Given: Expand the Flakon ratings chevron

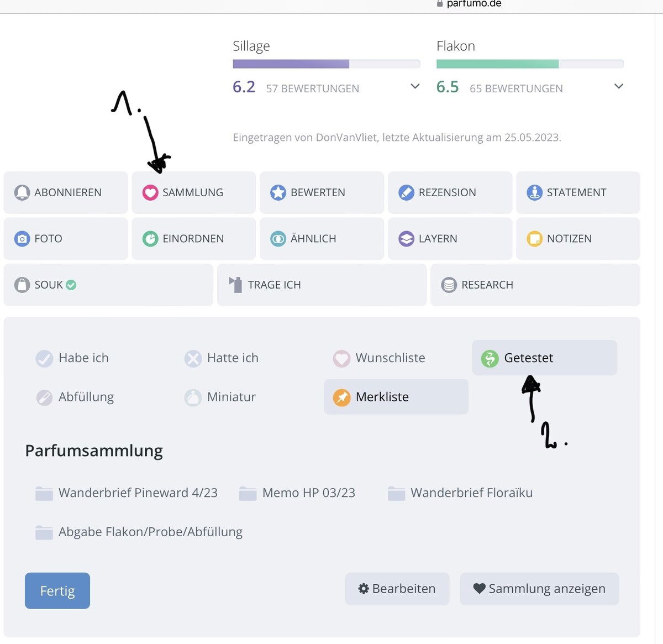Looking at the screenshot, I should 619,86.
